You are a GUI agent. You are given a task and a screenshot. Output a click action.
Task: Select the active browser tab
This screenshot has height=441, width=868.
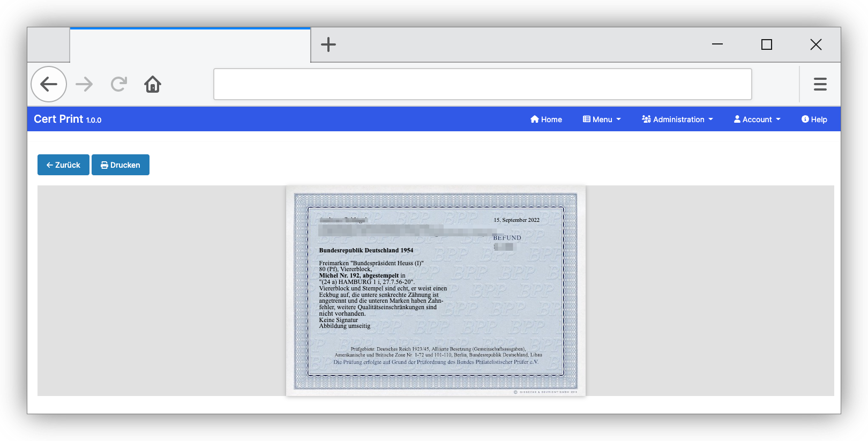coord(190,46)
